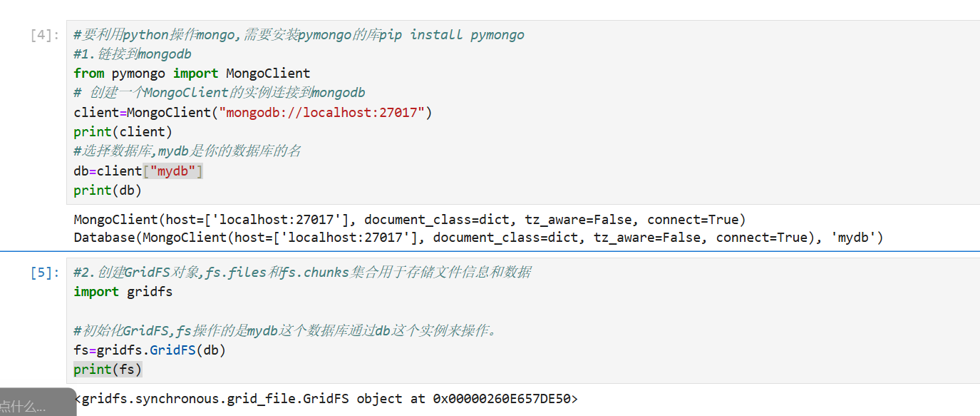
Task: Click the MongoClient output line in cell 4
Action: click(409, 219)
